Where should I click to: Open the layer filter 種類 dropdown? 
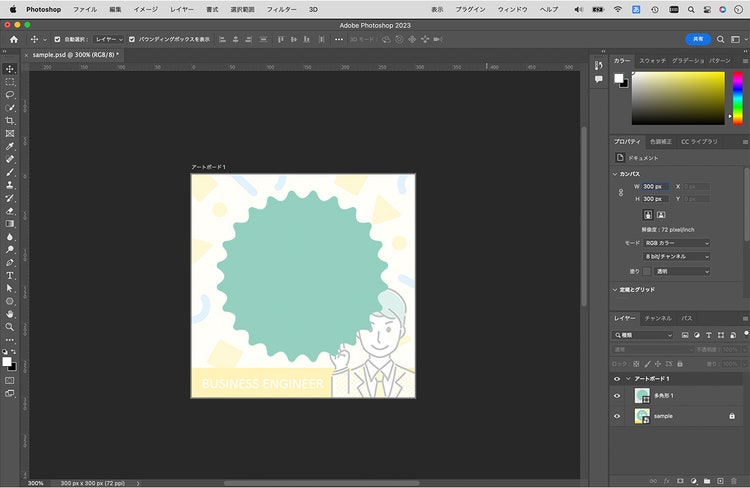click(x=643, y=335)
